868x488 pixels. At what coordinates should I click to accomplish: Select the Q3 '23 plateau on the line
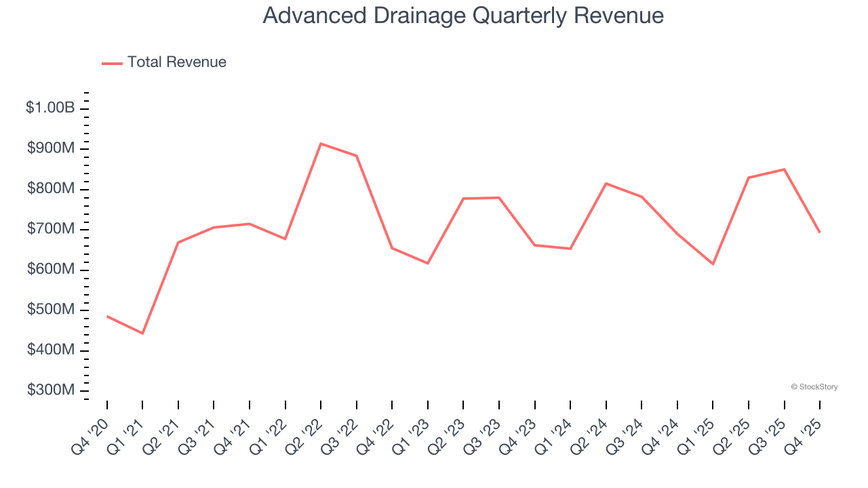pos(498,197)
